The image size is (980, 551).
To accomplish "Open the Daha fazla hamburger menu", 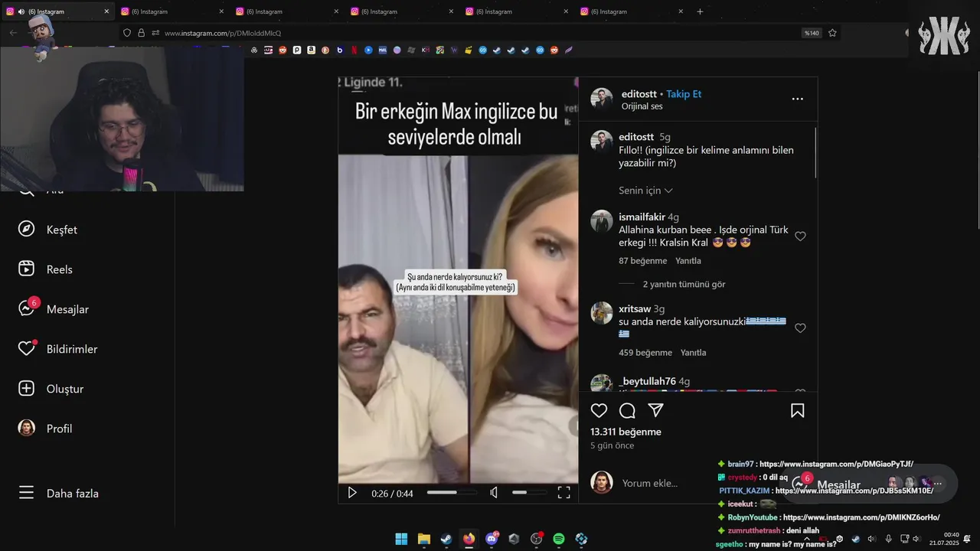I will pyautogui.click(x=58, y=494).
